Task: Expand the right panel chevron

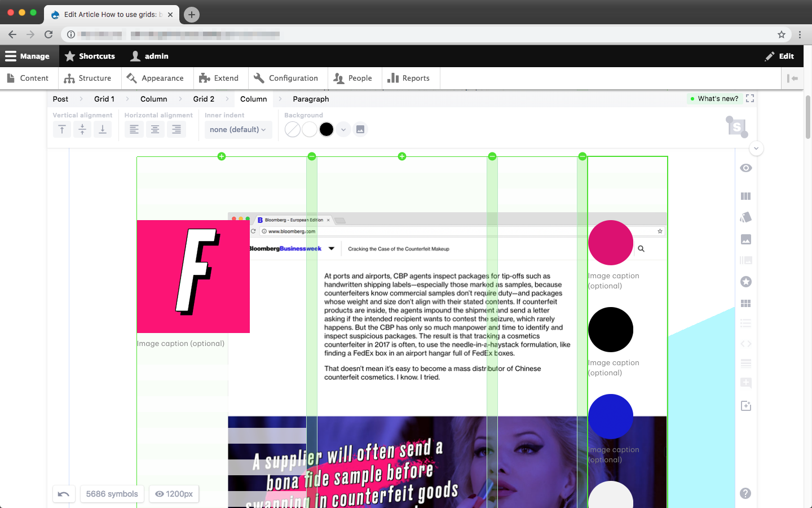Action: (756, 148)
